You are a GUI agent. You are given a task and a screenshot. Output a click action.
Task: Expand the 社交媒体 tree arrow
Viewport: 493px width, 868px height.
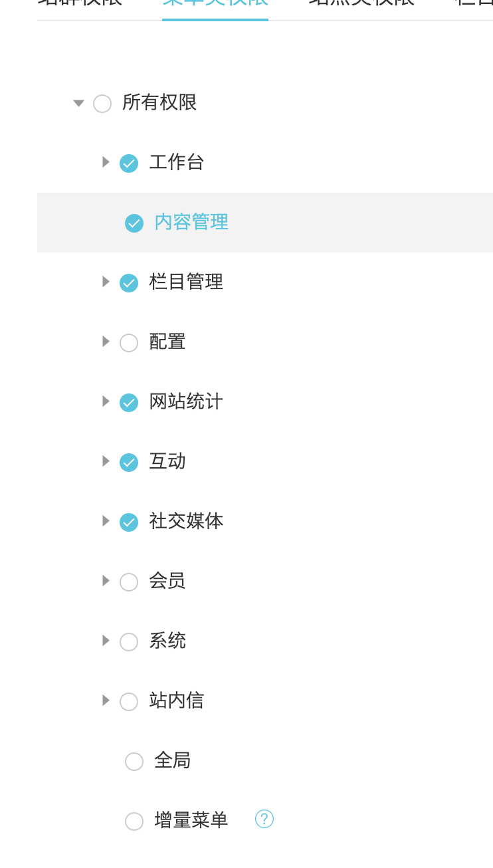tap(105, 521)
